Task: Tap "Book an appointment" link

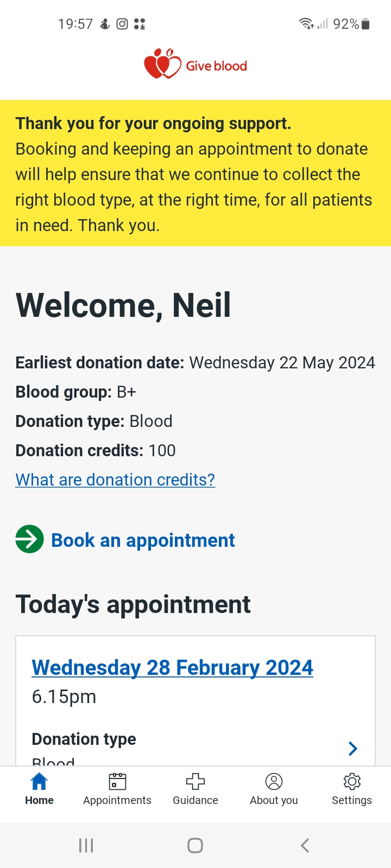Action: coord(143,540)
